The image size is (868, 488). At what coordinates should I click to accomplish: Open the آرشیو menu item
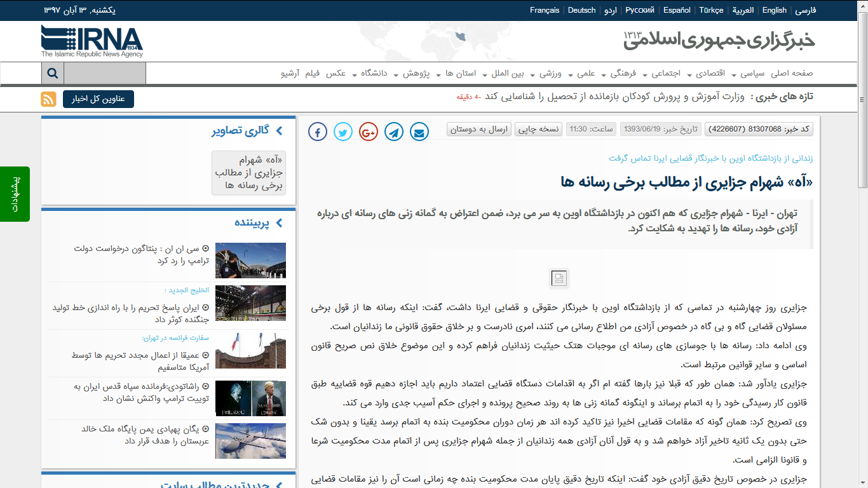point(290,73)
